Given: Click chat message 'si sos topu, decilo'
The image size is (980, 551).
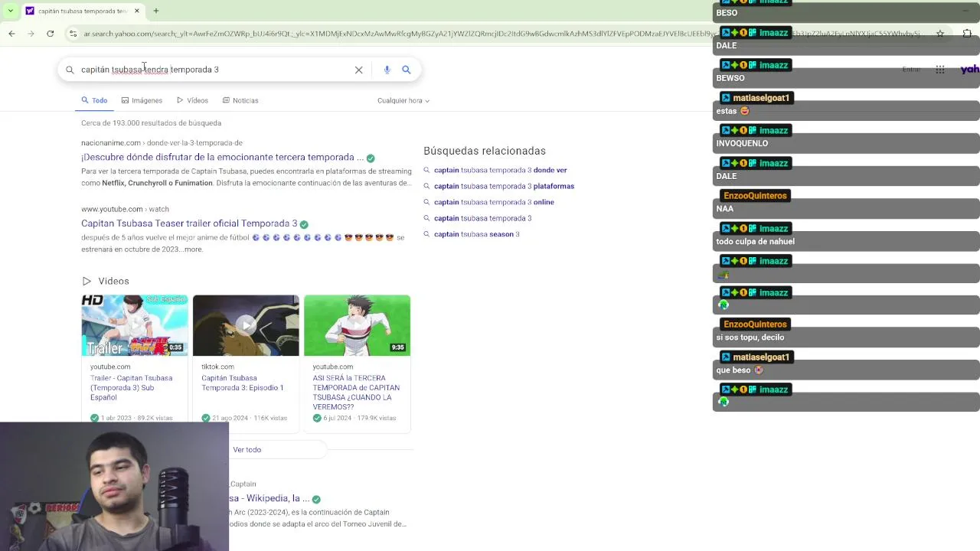Looking at the screenshot, I should click(x=750, y=337).
